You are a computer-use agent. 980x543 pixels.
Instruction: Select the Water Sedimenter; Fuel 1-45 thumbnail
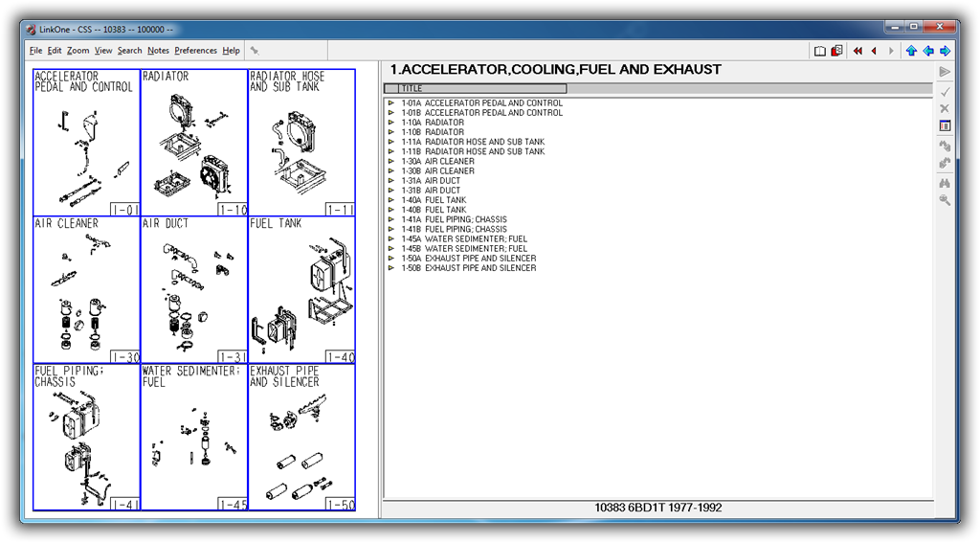point(193,438)
